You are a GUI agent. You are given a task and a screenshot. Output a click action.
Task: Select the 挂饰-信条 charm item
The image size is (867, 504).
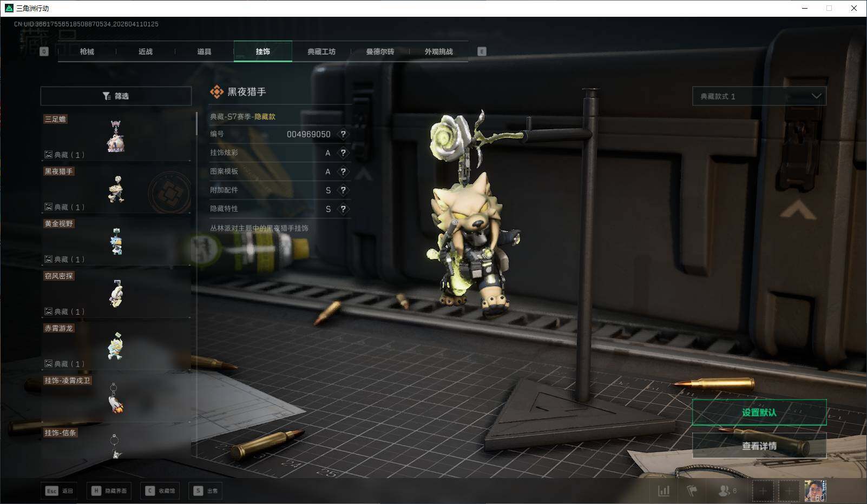point(116,443)
